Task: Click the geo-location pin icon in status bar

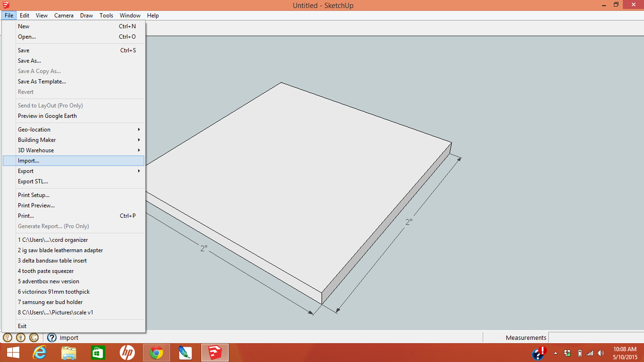Action: point(8,337)
